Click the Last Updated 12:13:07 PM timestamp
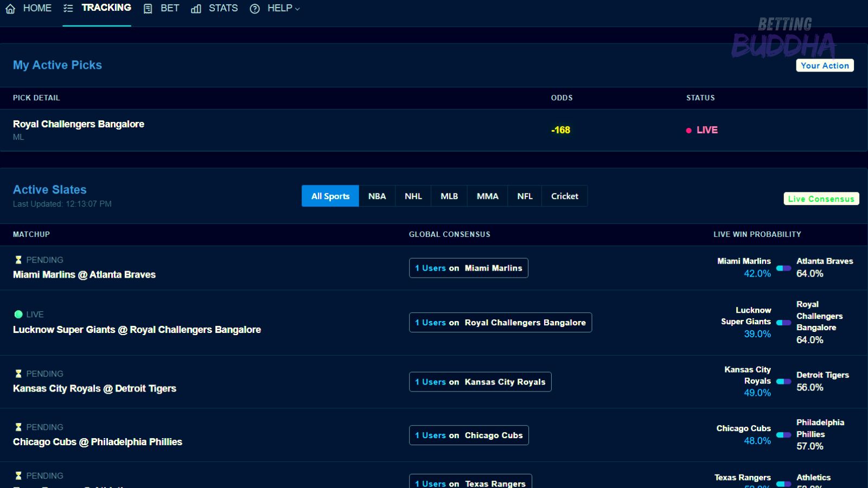This screenshot has height=488, width=868. [62, 204]
